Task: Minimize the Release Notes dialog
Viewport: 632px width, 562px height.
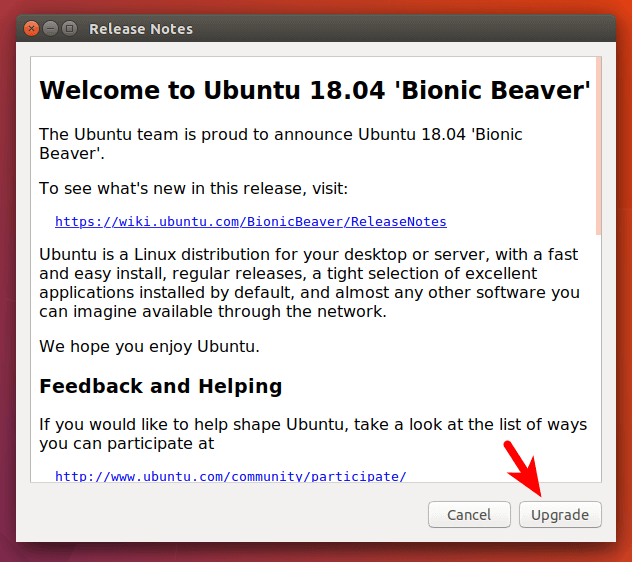Action: tap(51, 29)
